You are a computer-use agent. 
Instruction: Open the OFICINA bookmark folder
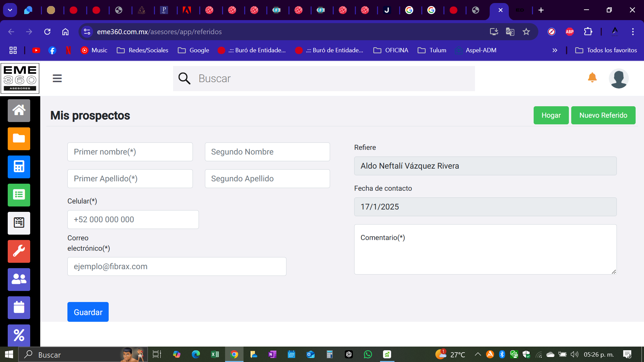click(x=391, y=50)
